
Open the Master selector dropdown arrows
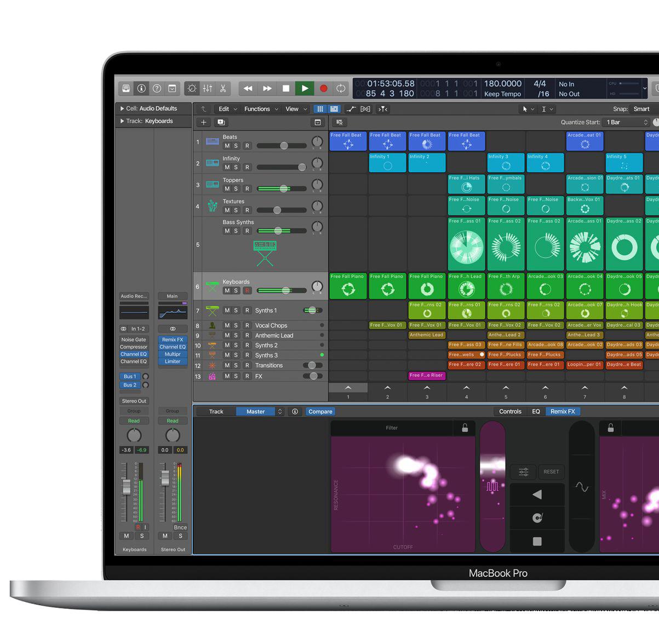tap(280, 412)
